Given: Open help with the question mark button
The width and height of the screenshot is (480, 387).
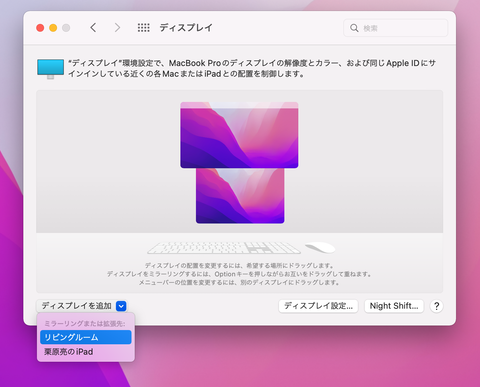Looking at the screenshot, I should (x=437, y=306).
